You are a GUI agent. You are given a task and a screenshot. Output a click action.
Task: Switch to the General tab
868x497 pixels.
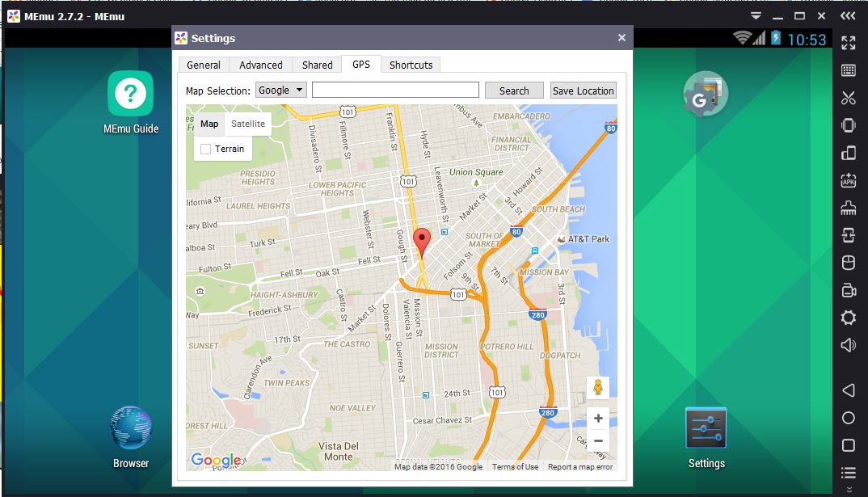[x=204, y=65]
